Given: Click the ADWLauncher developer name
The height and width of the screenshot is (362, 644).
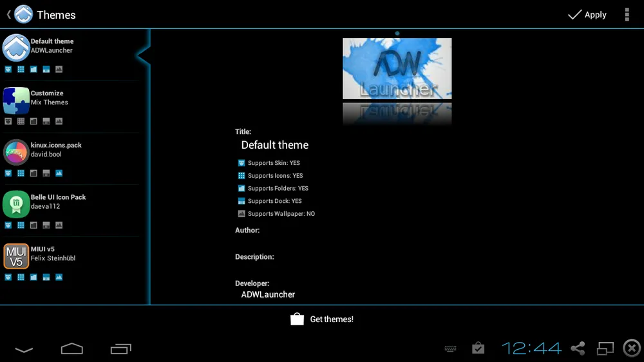Looking at the screenshot, I should tap(268, 294).
